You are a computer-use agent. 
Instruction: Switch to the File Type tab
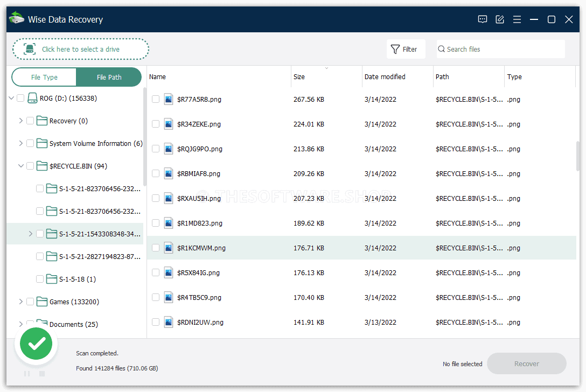pyautogui.click(x=44, y=78)
